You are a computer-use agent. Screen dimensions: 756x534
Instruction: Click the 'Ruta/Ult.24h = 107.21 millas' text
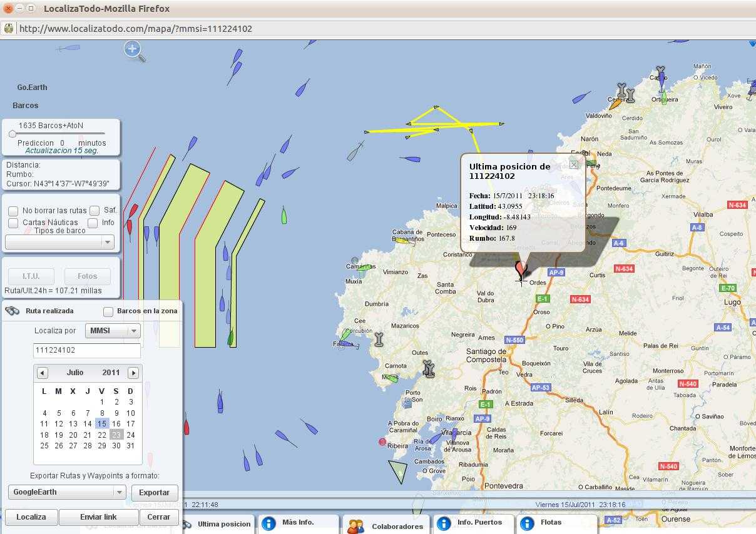click(53, 291)
